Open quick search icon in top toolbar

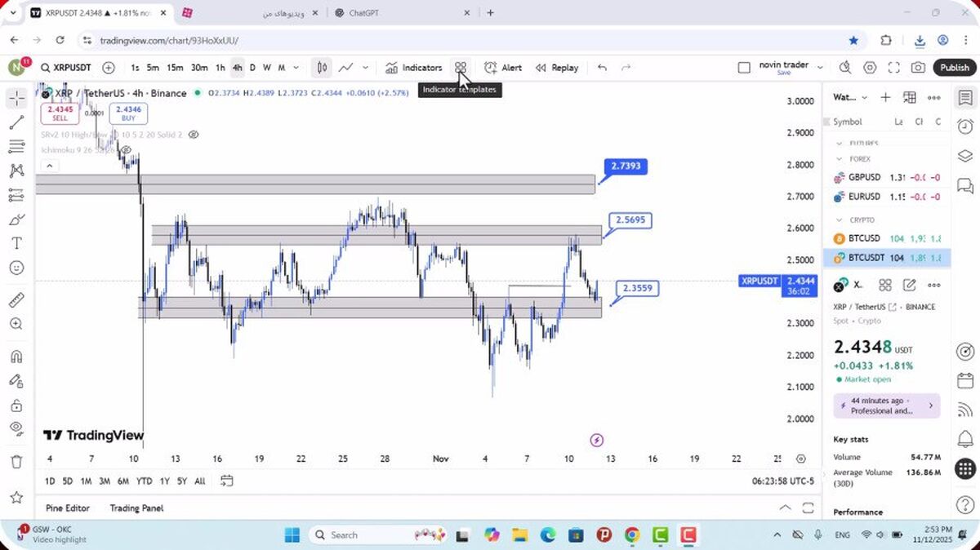coord(845,68)
